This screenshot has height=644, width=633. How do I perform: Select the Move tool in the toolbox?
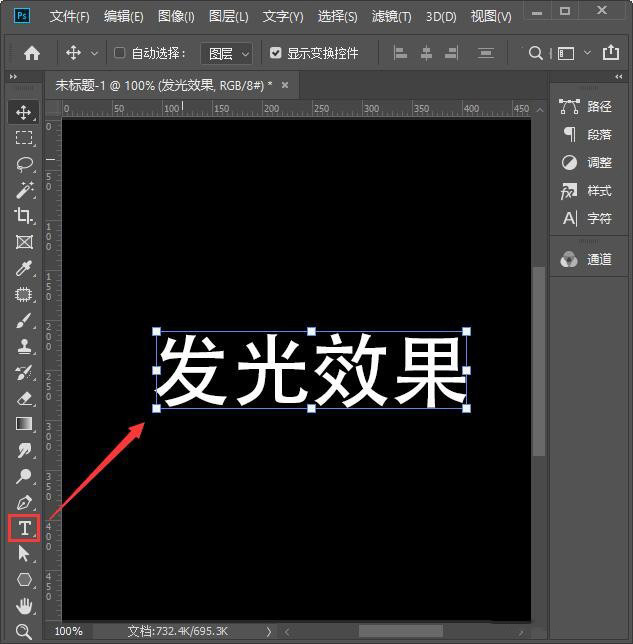tap(24, 112)
